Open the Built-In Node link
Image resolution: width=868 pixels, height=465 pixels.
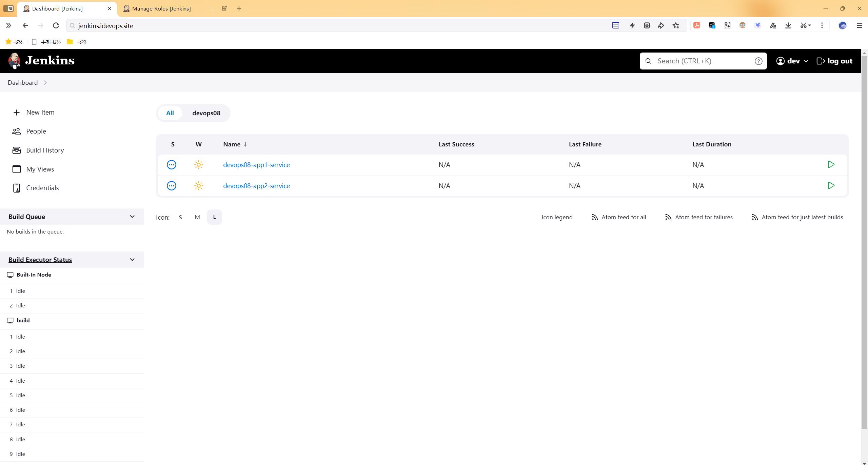34,275
